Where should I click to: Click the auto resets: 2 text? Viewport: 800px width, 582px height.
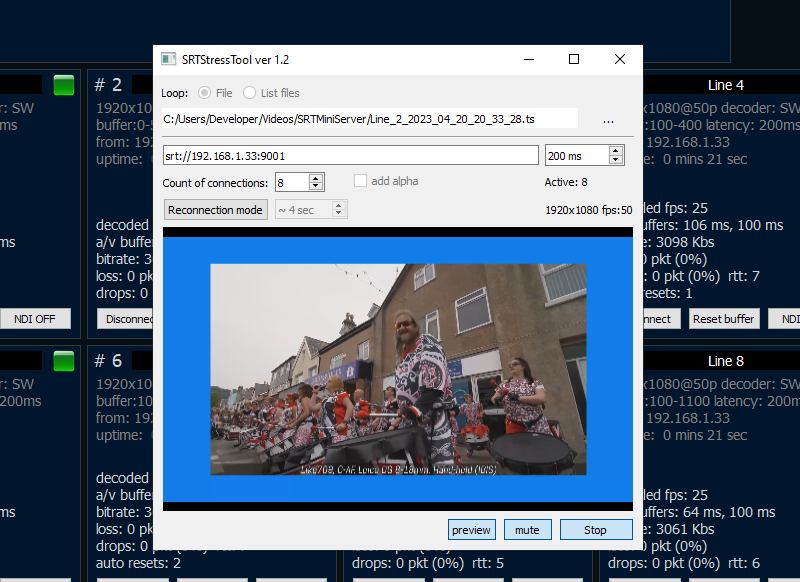tap(138, 563)
